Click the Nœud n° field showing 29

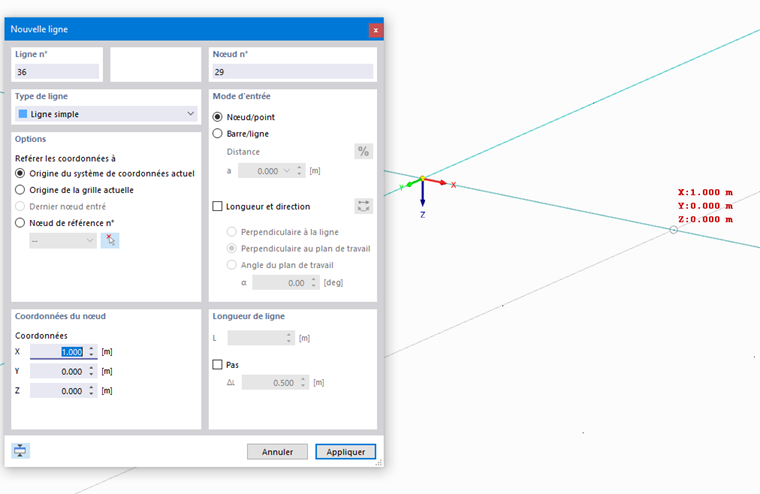point(293,72)
